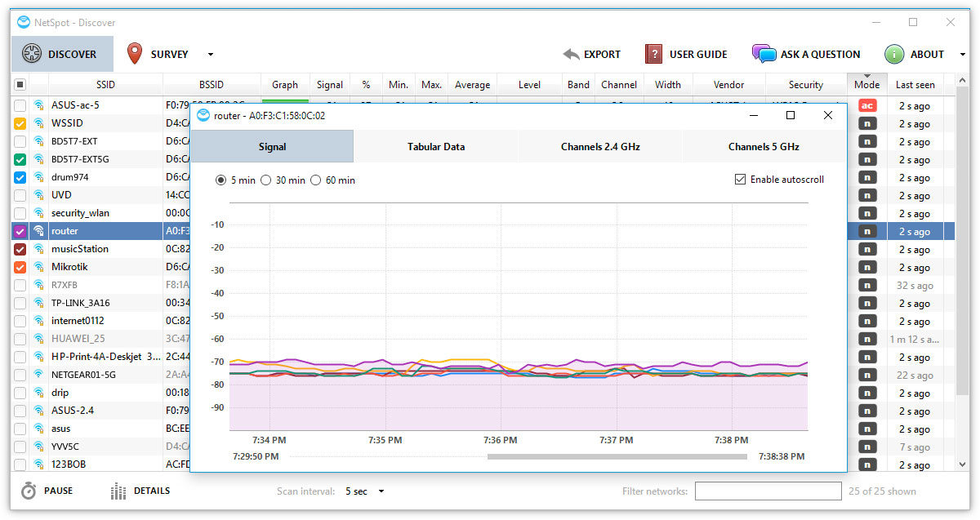The image size is (980, 520).
Task: Click the Wi-Fi icon beside NETGEAR01-5G
Action: coord(38,375)
